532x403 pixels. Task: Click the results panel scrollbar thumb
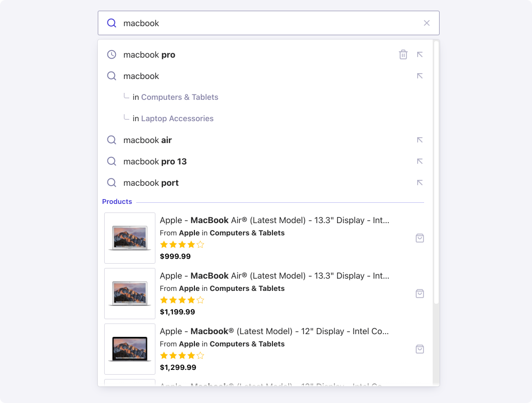(x=436, y=173)
